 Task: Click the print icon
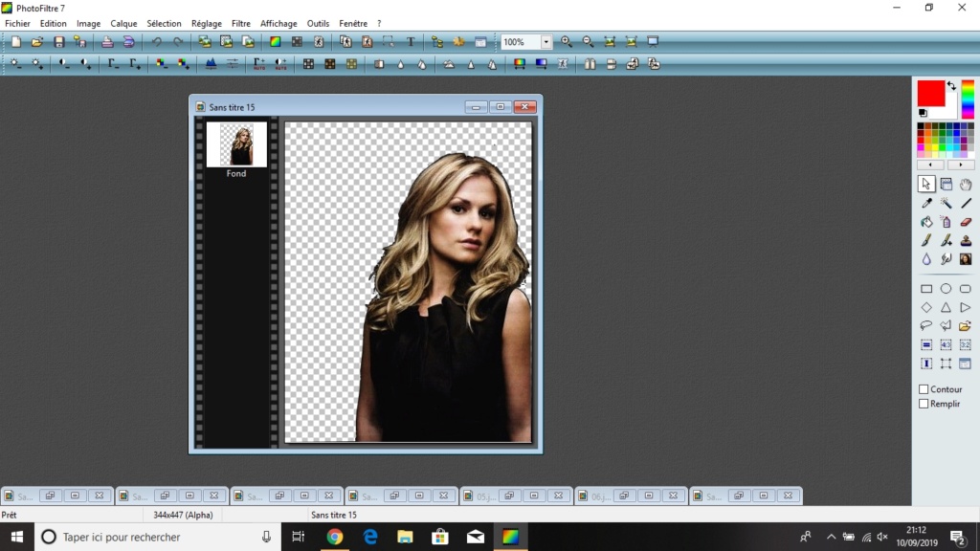(107, 42)
